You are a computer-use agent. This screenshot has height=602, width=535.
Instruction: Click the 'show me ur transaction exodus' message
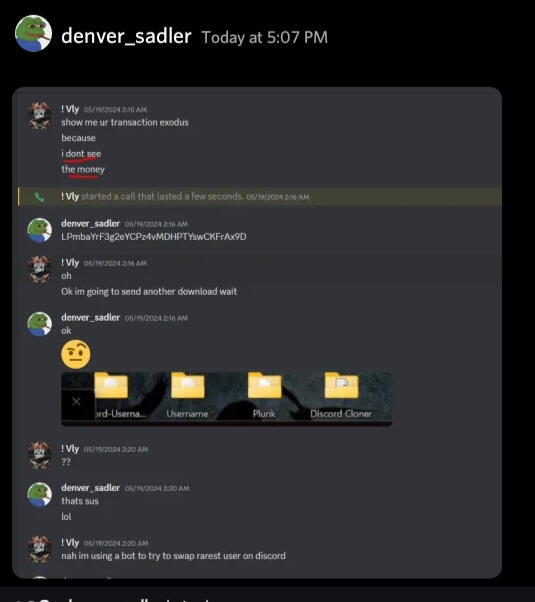(125, 122)
